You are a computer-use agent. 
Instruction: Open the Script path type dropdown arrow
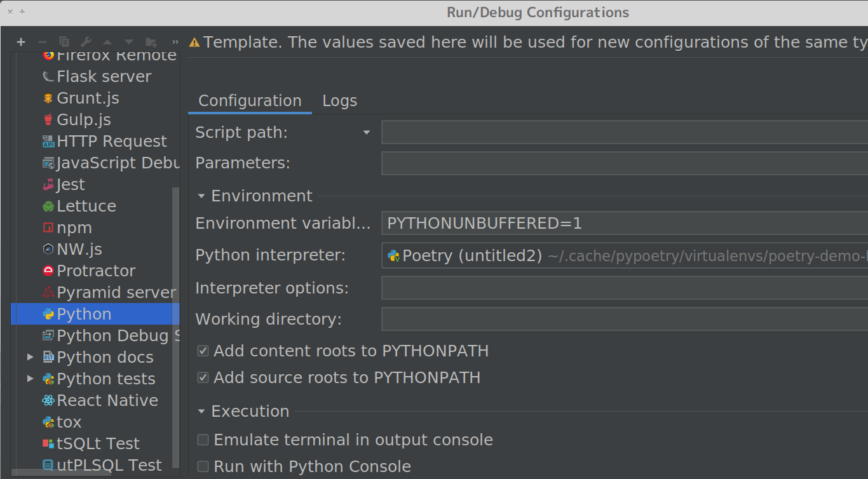click(367, 133)
